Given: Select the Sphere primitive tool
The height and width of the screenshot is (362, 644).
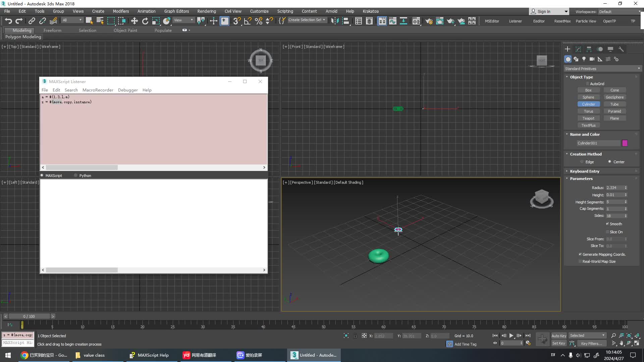Looking at the screenshot, I should click(x=588, y=97).
